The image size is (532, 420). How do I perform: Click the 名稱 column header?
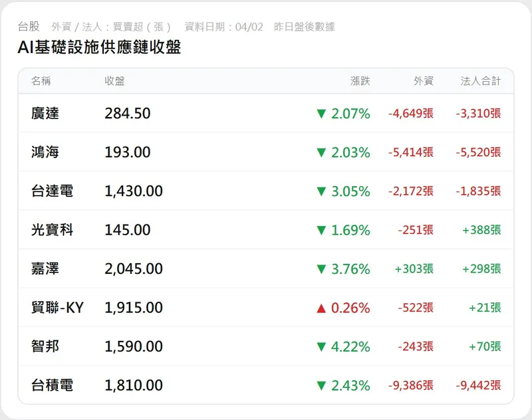pos(41,81)
